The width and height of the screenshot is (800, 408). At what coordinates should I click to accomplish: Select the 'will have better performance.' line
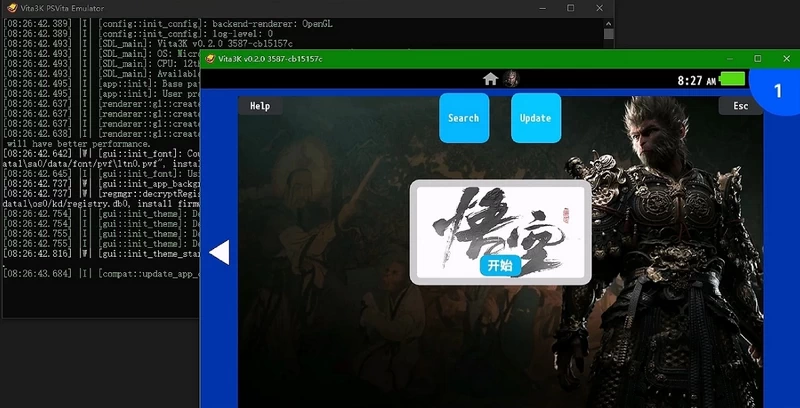(x=79, y=144)
